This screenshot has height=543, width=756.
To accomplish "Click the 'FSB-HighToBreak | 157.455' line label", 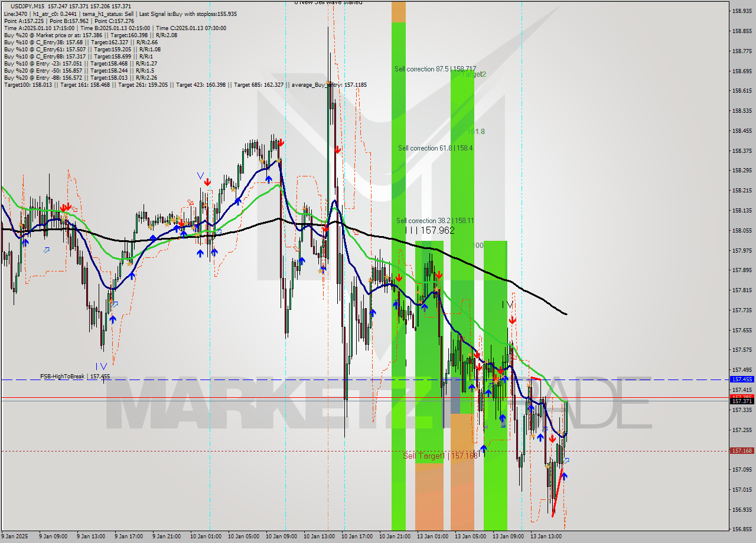I will (75, 376).
